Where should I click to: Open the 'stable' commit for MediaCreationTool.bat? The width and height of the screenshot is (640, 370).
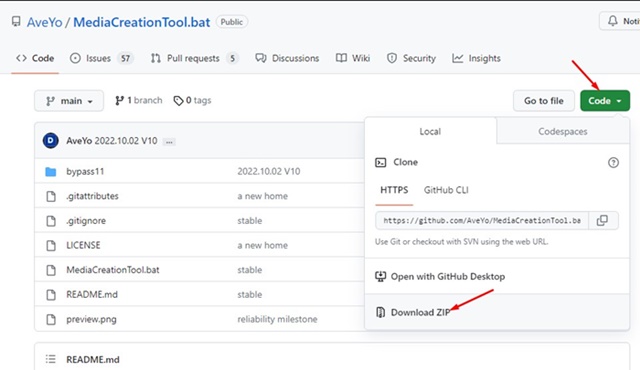[250, 270]
